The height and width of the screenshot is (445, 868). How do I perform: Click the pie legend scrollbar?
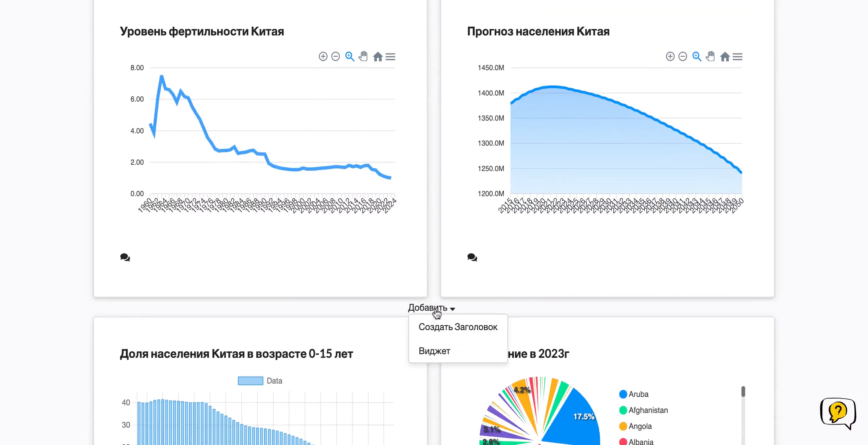click(x=743, y=391)
